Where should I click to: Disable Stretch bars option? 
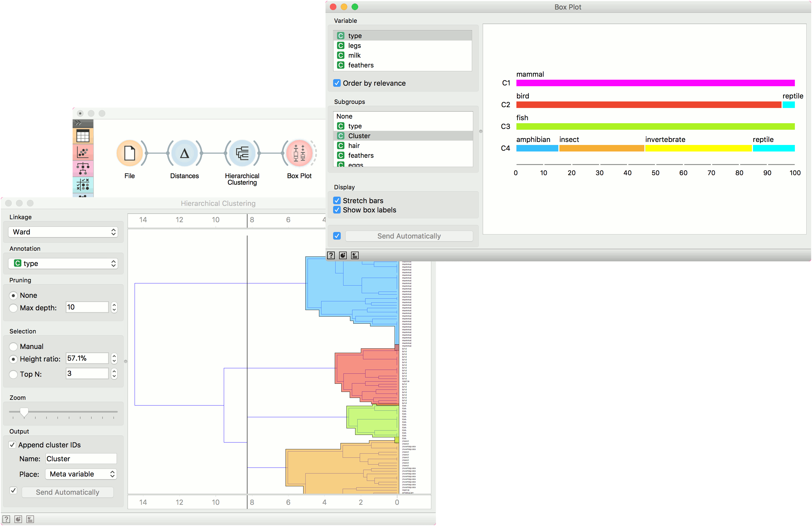[x=337, y=200]
